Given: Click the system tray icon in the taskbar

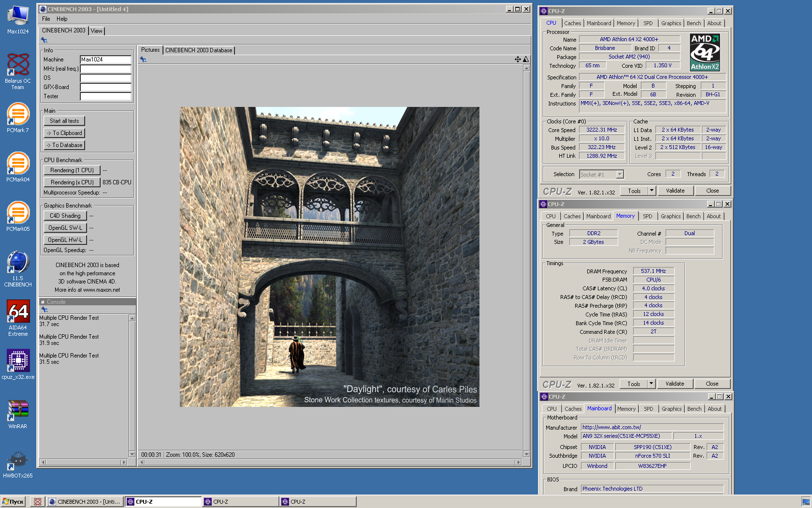Looking at the screenshot, I should (806, 502).
